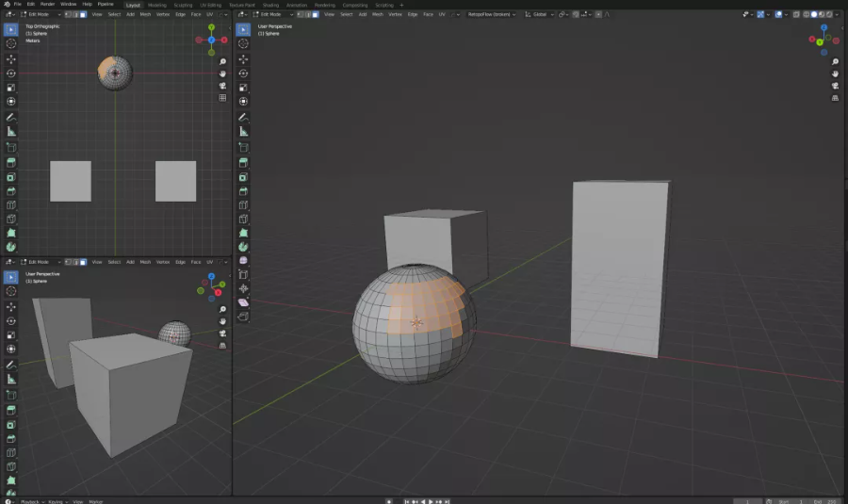This screenshot has height=504, width=848.
Task: Click the green Y axis on main viewport gizmo
Action: 822,43
